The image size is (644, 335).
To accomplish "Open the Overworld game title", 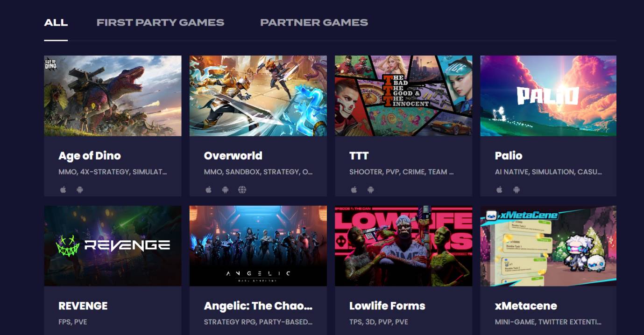I will tap(233, 156).
